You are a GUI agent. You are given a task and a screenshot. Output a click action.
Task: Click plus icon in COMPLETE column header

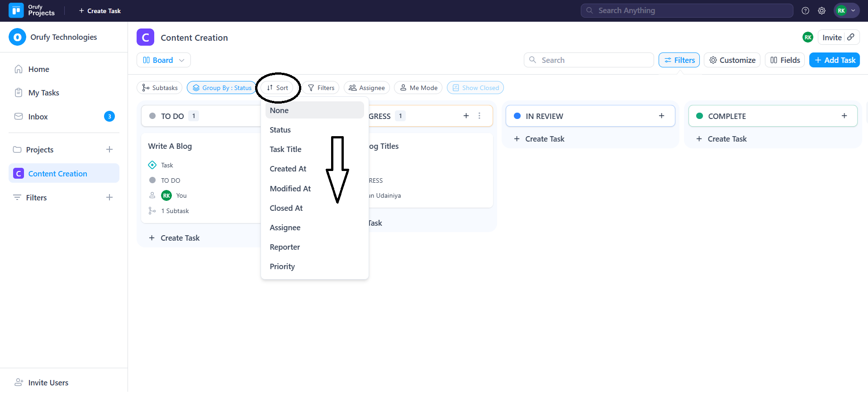point(844,116)
